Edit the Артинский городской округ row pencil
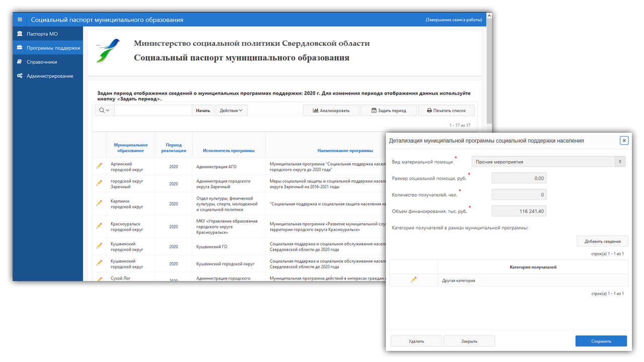This screenshot has width=644, height=362. click(99, 166)
